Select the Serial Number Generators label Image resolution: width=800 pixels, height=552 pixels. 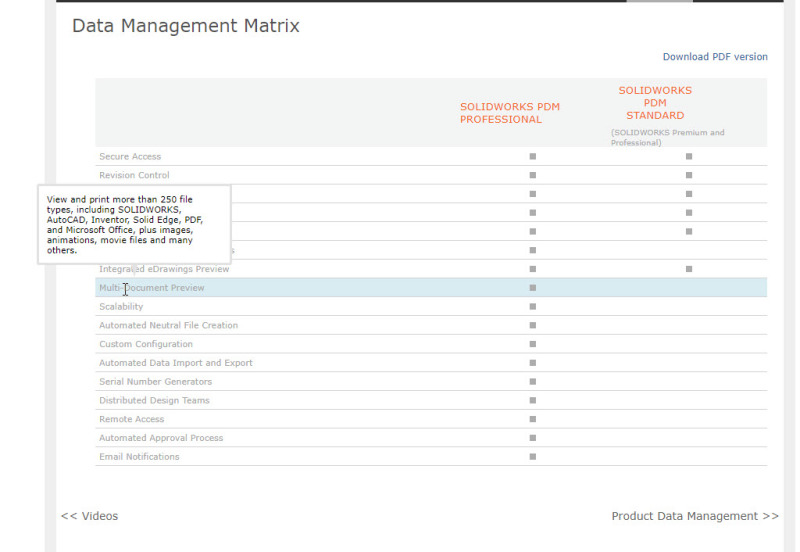click(x=156, y=382)
